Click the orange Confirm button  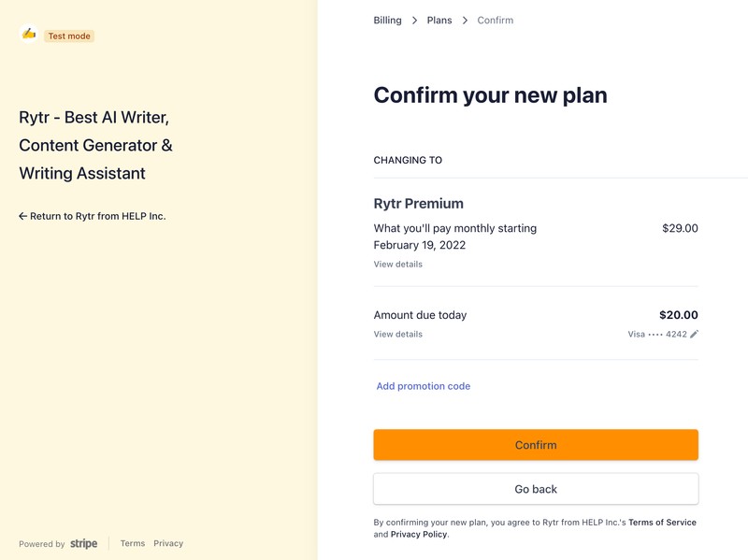(536, 445)
